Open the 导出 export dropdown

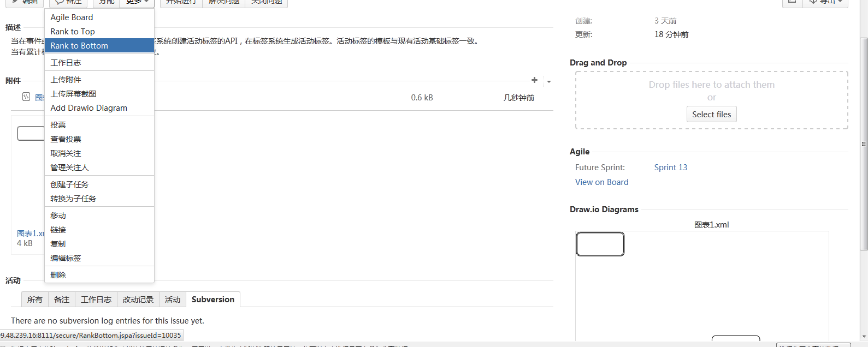(x=825, y=2)
